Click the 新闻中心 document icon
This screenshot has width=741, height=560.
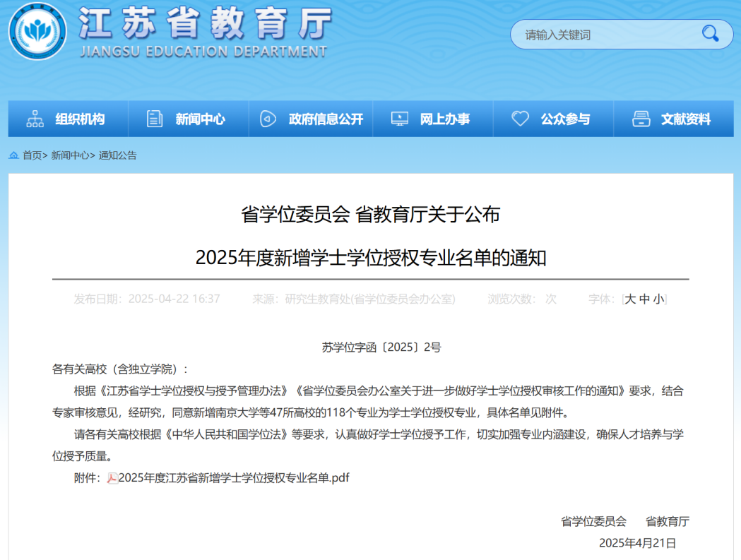point(154,119)
